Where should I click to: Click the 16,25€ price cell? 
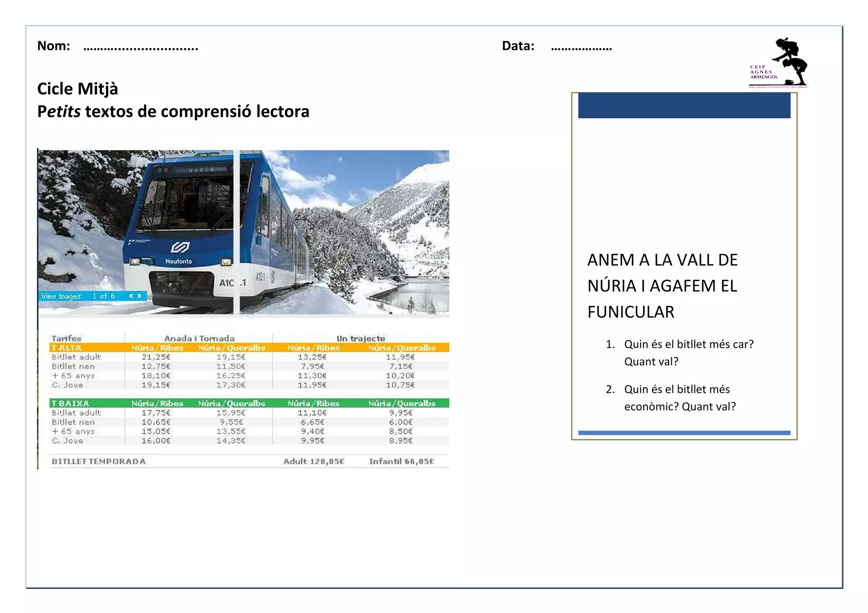point(231,376)
